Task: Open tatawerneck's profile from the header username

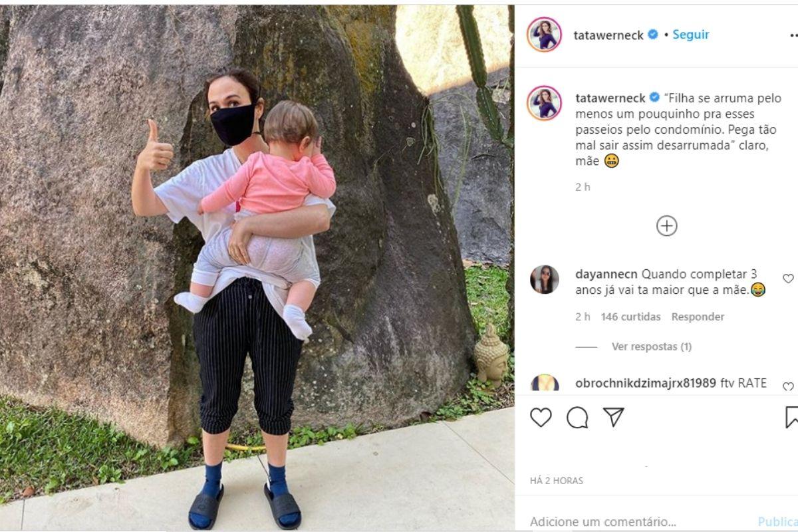Action: [x=608, y=35]
